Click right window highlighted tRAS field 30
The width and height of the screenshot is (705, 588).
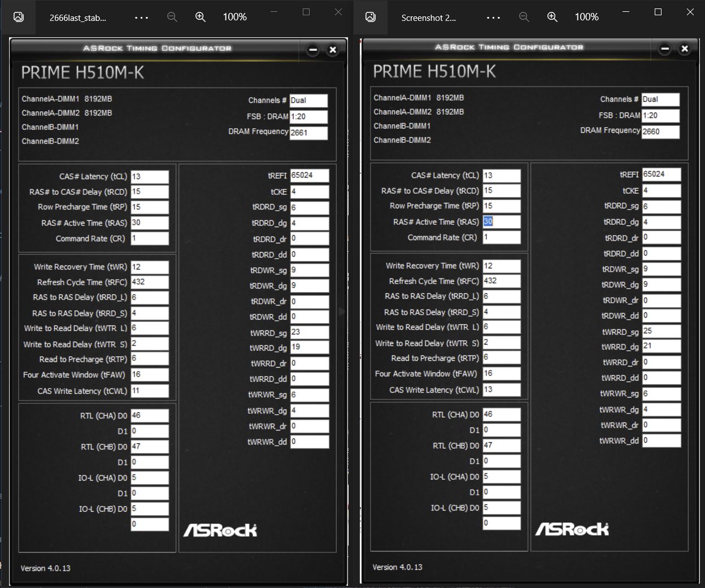click(502, 221)
